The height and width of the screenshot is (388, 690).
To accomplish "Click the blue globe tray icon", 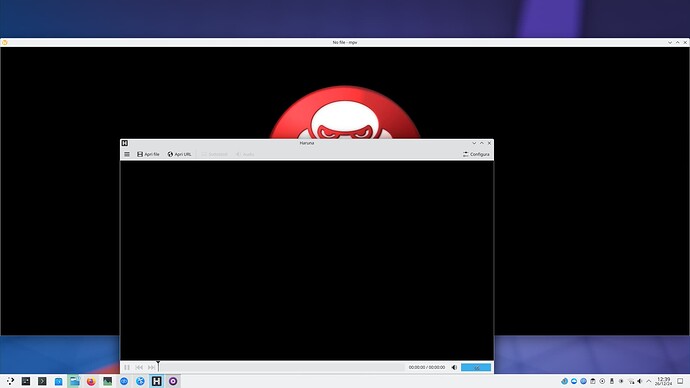I will (x=583, y=381).
